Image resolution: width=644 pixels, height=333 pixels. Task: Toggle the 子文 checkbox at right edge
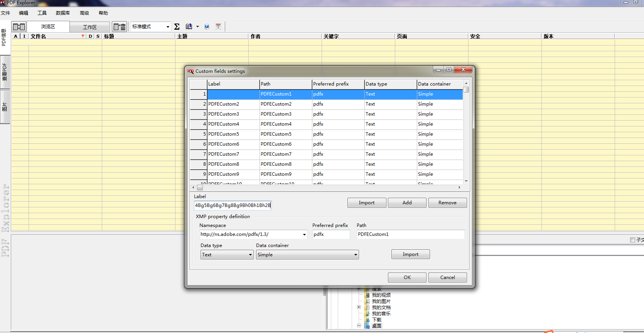click(632, 240)
